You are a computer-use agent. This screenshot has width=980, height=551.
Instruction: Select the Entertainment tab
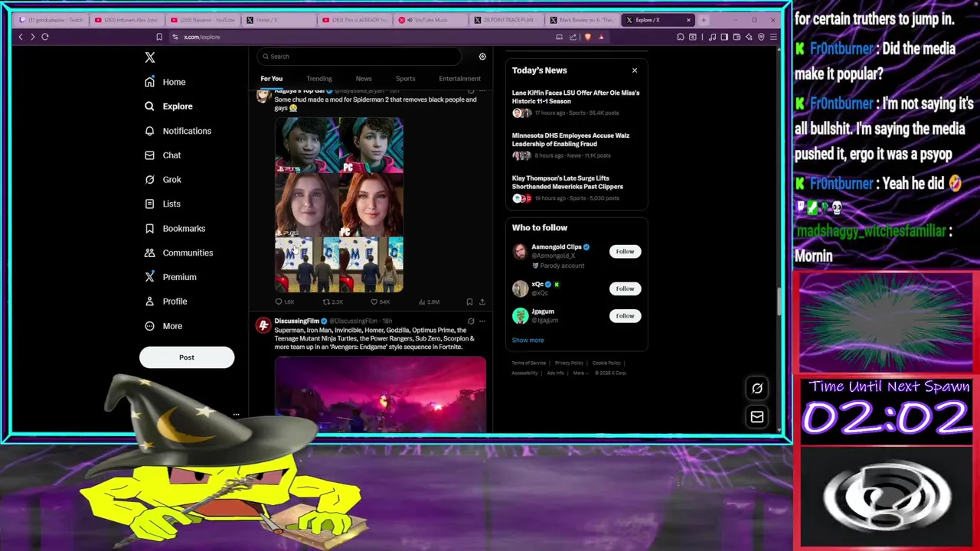pyautogui.click(x=459, y=78)
